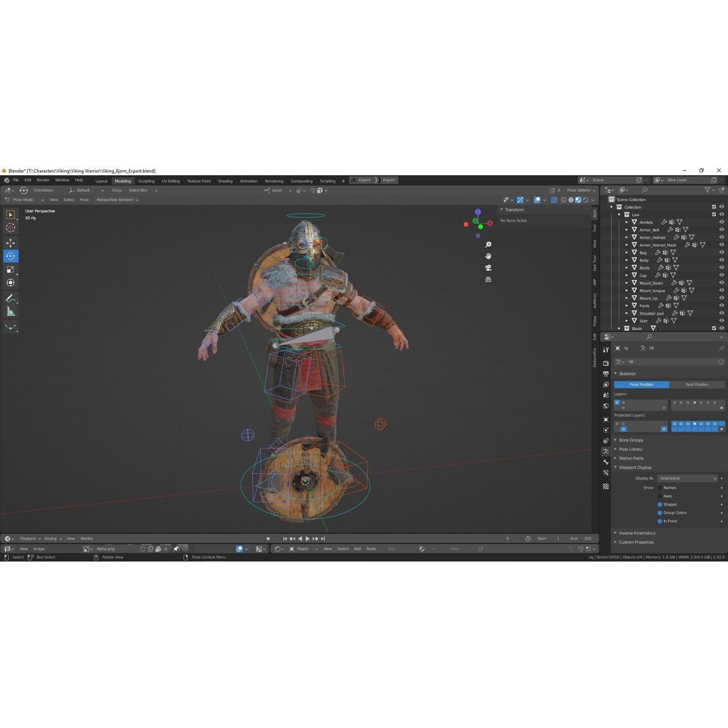Image resolution: width=728 pixels, height=728 pixels.
Task: Disable Show Shapes option
Action: (660, 504)
